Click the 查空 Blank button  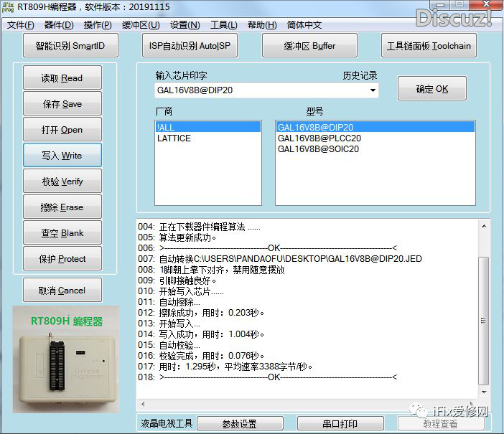click(x=62, y=232)
